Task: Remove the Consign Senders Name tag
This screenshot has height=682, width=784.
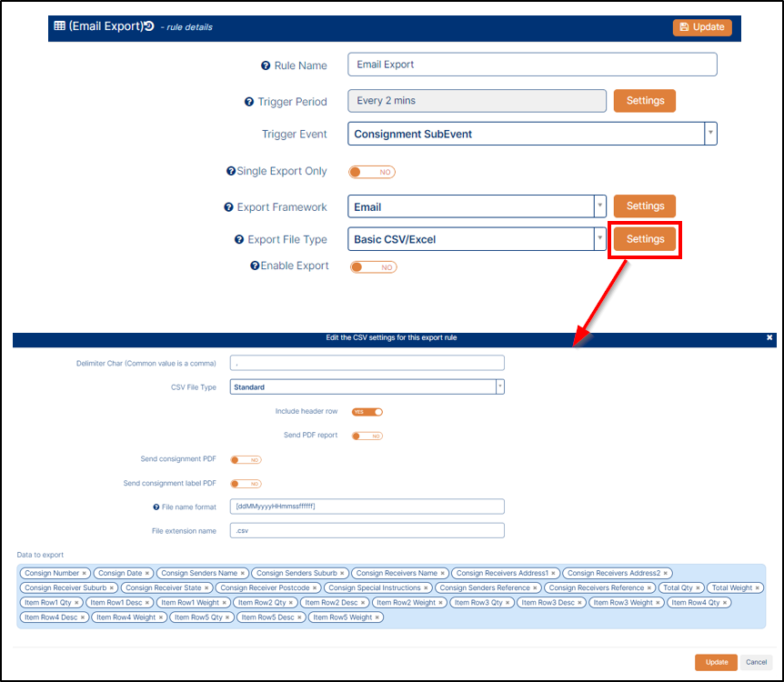Action: (243, 574)
